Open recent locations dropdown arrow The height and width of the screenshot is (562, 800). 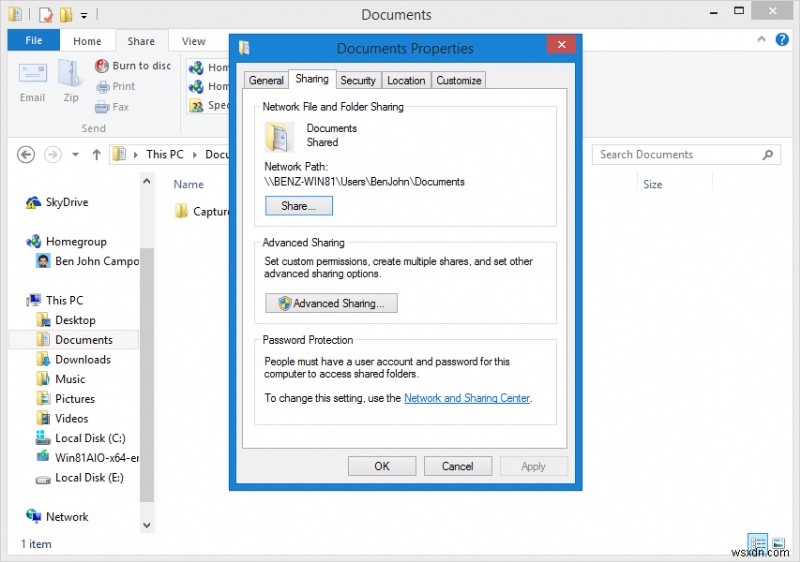pyautogui.click(x=75, y=154)
